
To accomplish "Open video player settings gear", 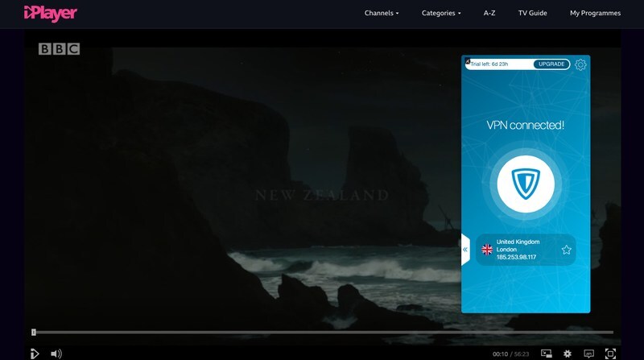I will pos(568,354).
